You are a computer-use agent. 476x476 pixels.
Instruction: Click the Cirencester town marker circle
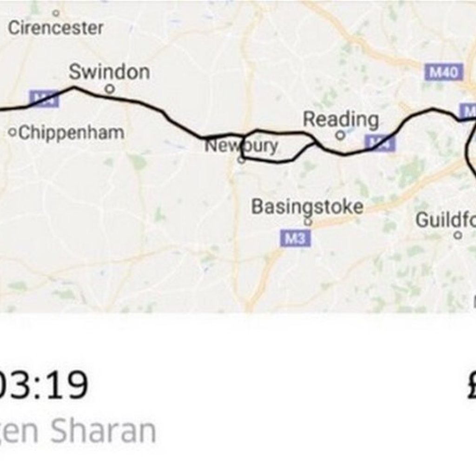tap(56, 13)
